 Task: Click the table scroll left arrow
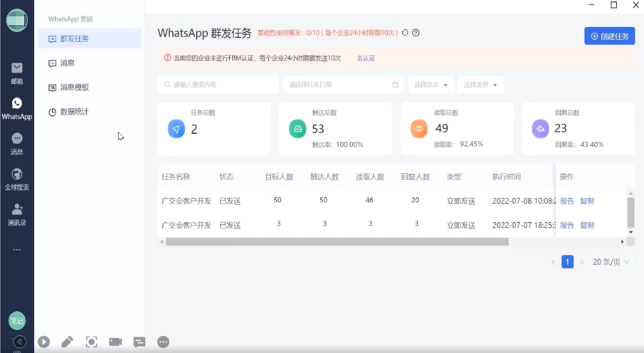click(x=162, y=242)
